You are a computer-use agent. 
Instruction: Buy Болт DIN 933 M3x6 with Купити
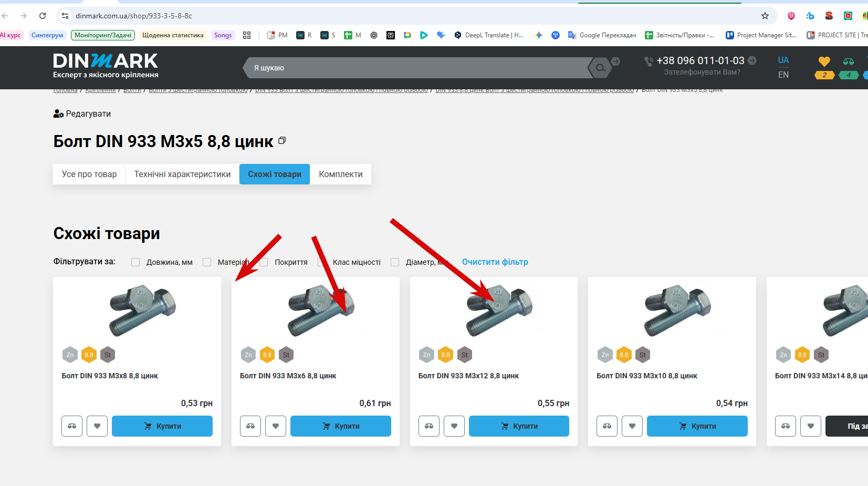(341, 426)
